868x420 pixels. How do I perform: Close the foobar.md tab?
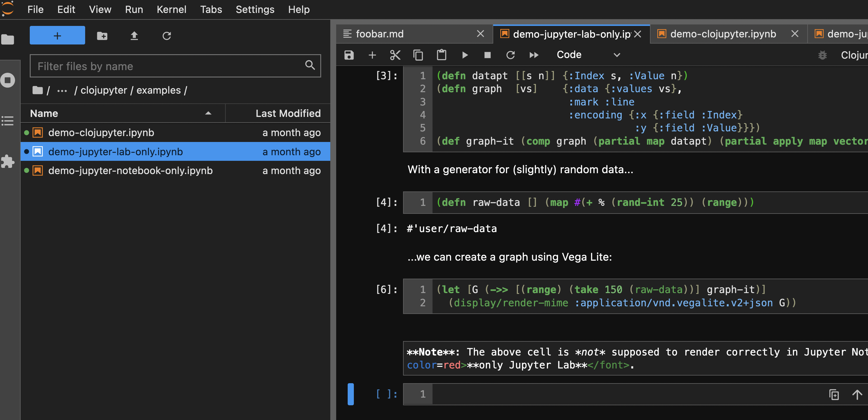481,34
